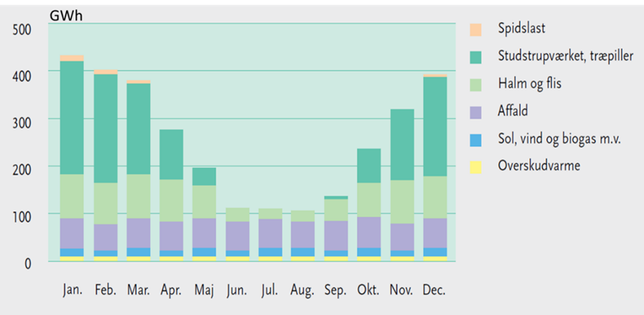Image resolution: width=644 pixels, height=315 pixels.
Task: Click the 'Jun.' month label
Action: 237,290
